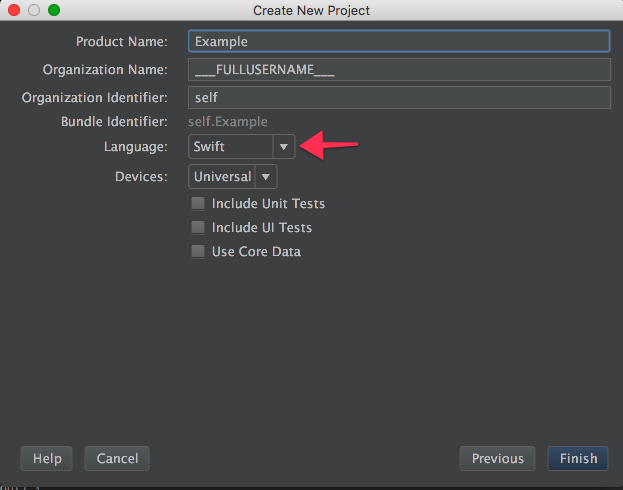Minimize the dialog with the yellow button
The image size is (623, 490).
tap(34, 10)
